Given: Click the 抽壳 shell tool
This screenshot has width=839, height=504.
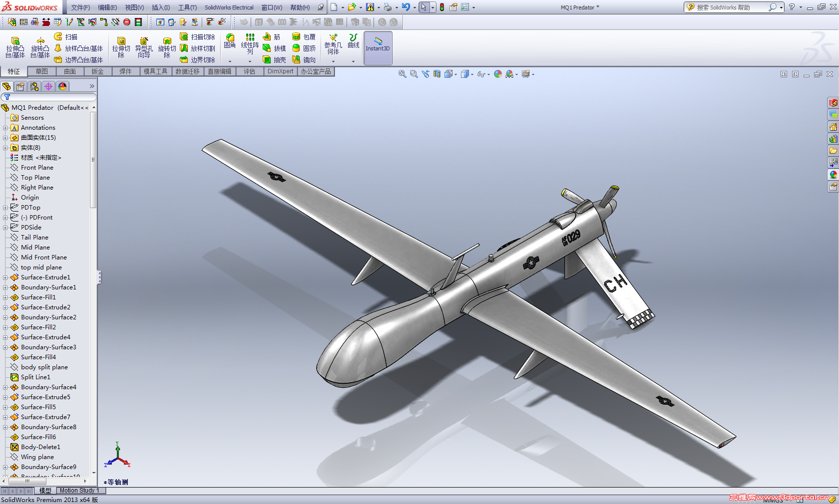Looking at the screenshot, I should (274, 60).
